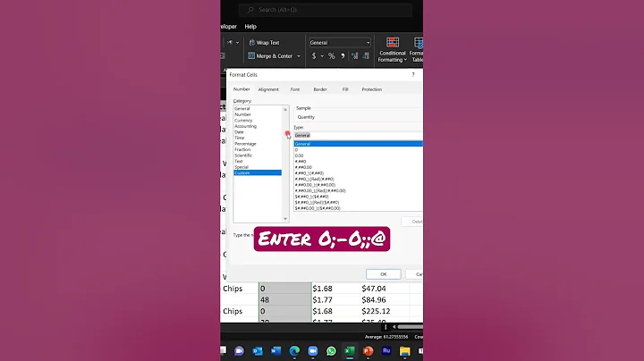644x361 pixels.
Task: Open Word from taskbar
Action: (x=276, y=351)
